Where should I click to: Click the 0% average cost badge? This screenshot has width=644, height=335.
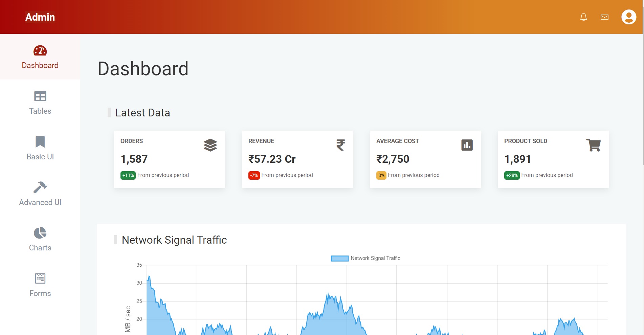[381, 175]
